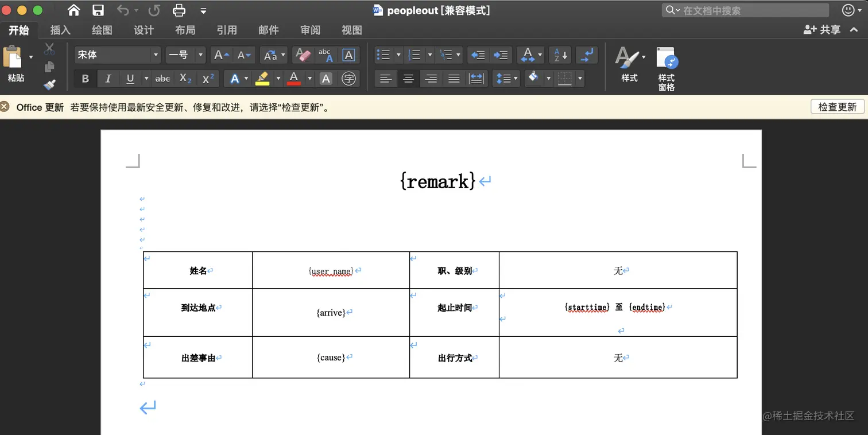This screenshot has width=868, height=435.
Task: Copy selection with the copy icon
Action: pos(49,67)
